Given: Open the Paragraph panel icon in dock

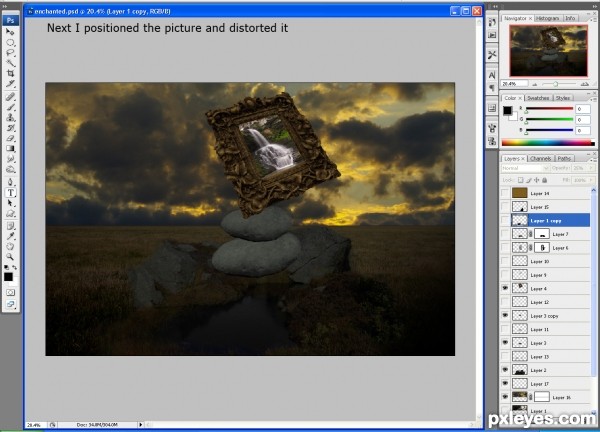Looking at the screenshot, I should click(x=492, y=88).
